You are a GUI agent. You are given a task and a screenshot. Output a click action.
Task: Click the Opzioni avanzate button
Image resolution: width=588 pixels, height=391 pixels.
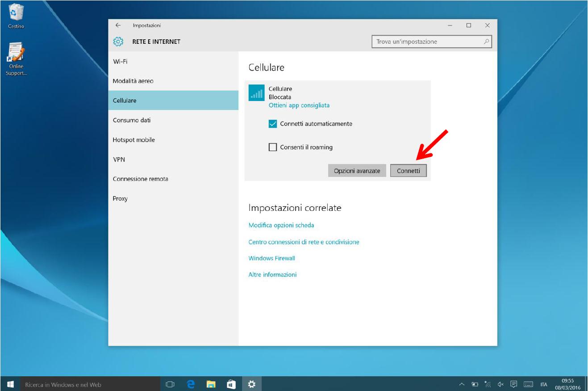tap(357, 171)
